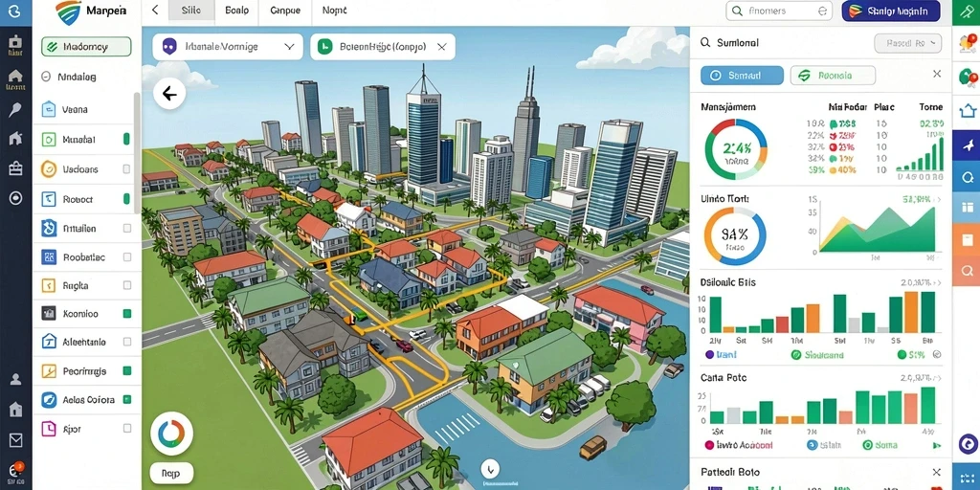The width and height of the screenshot is (980, 490).
Task: Switch to the Boalp tab
Action: coord(236,10)
